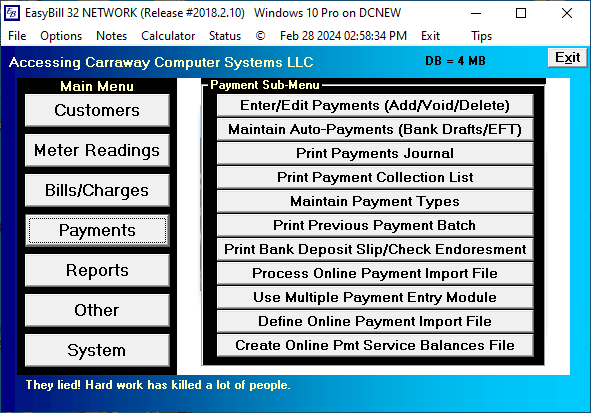
Task: Maximize the EasyBill window
Action: tap(521, 13)
